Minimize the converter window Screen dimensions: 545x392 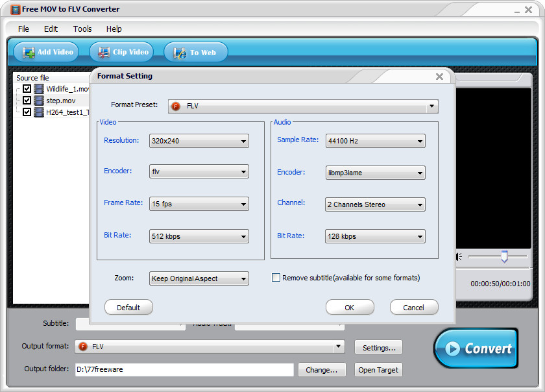point(517,11)
